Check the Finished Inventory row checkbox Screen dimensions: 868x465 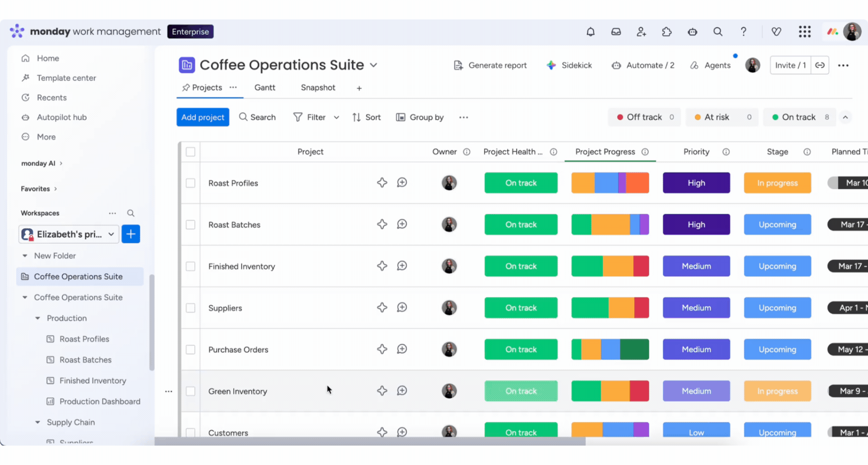click(x=190, y=267)
